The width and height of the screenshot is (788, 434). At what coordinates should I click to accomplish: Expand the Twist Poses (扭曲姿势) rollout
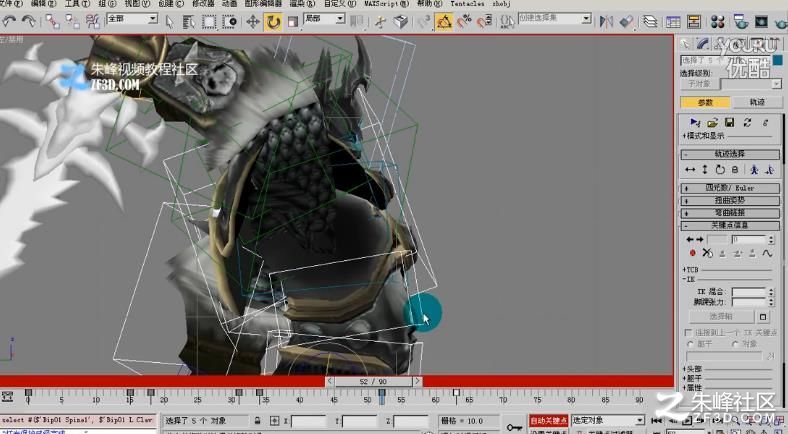click(730, 200)
